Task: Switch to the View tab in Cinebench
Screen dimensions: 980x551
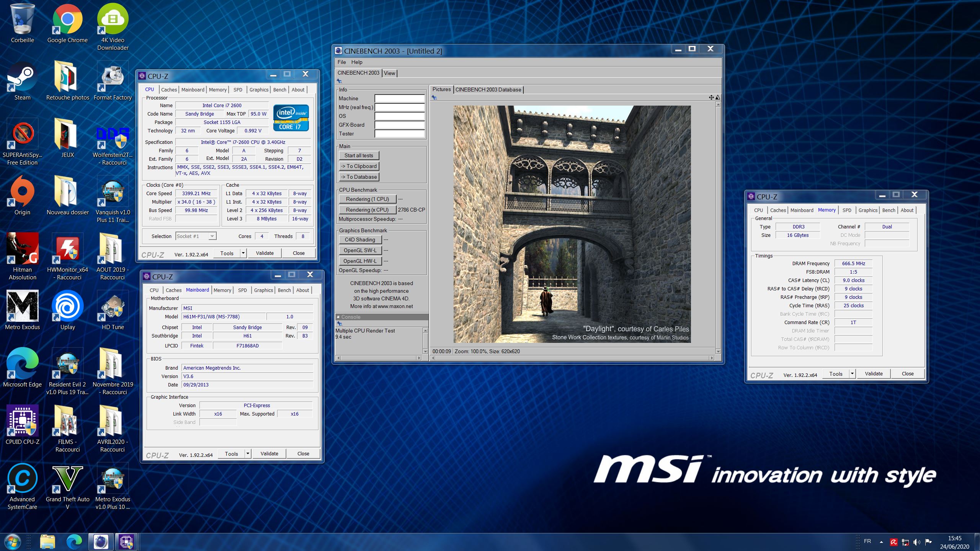Action: coord(389,73)
